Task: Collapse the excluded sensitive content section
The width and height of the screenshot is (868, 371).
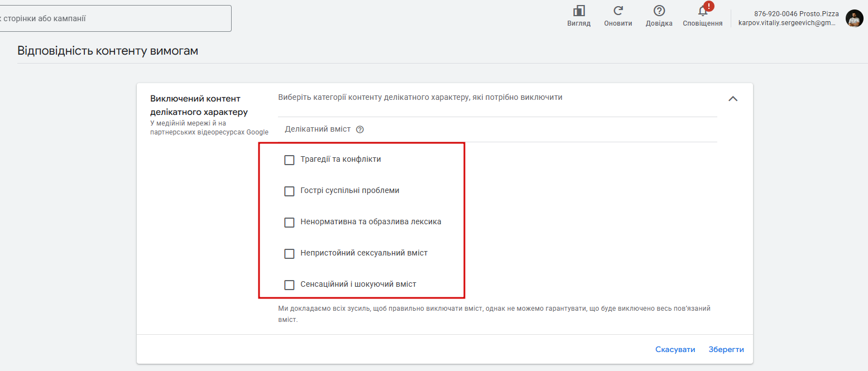Action: (733, 99)
